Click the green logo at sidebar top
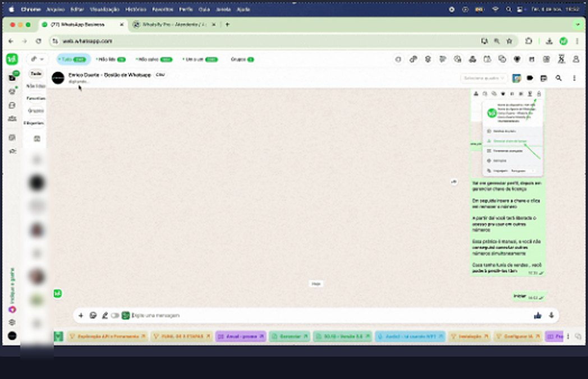The width and height of the screenshot is (588, 379). pyautogui.click(x=12, y=59)
